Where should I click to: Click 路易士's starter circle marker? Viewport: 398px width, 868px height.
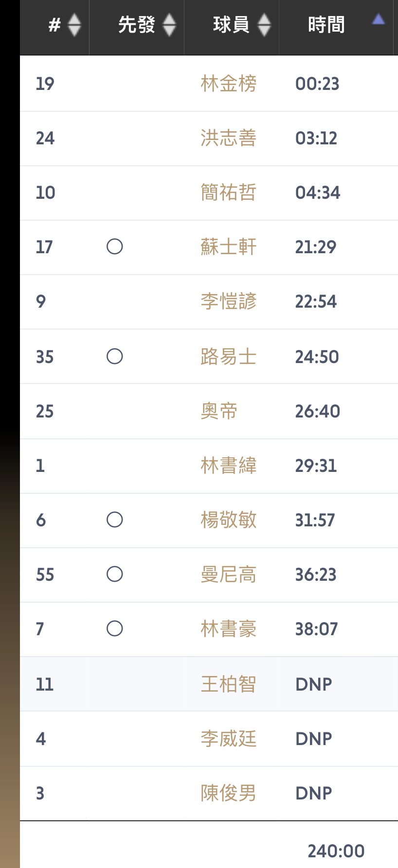tap(115, 357)
